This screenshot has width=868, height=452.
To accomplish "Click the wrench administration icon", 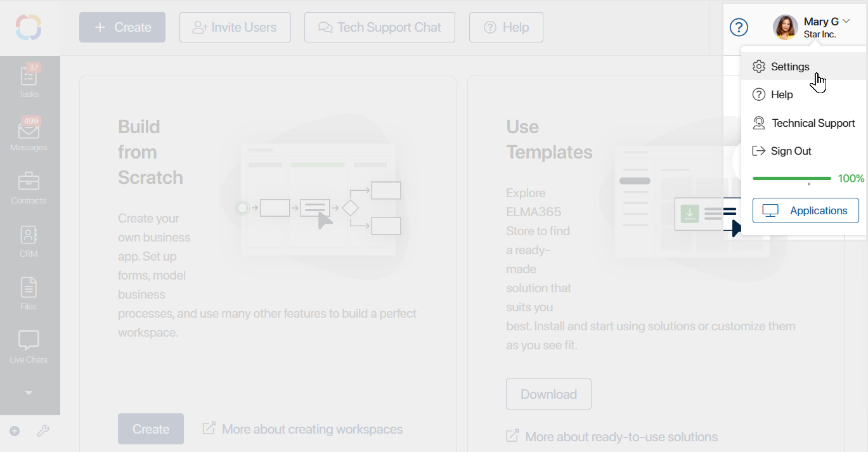I will click(43, 431).
